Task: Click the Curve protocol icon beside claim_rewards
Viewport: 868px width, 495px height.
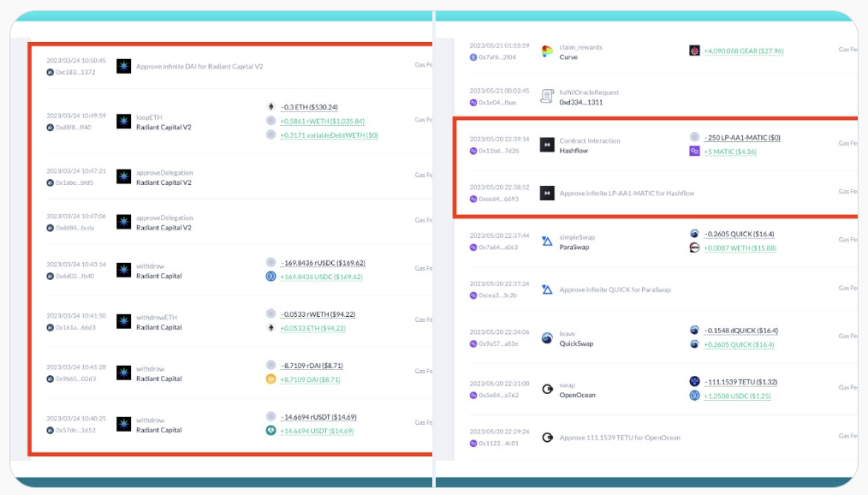Action: pos(547,51)
